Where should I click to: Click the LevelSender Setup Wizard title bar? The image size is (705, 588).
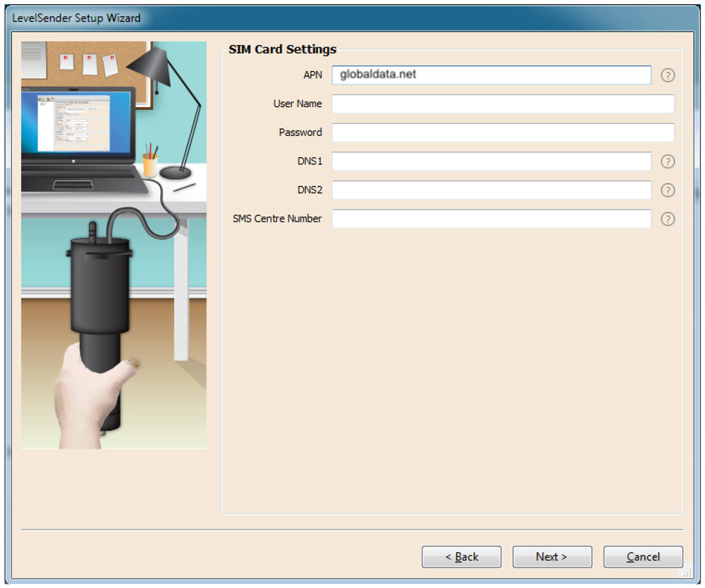(x=74, y=18)
